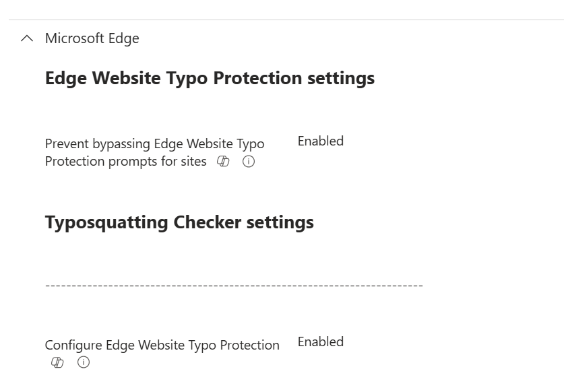Show info icon under Configure Edge Website Typo Protection
Viewport: 564px width, 392px height.
point(84,363)
